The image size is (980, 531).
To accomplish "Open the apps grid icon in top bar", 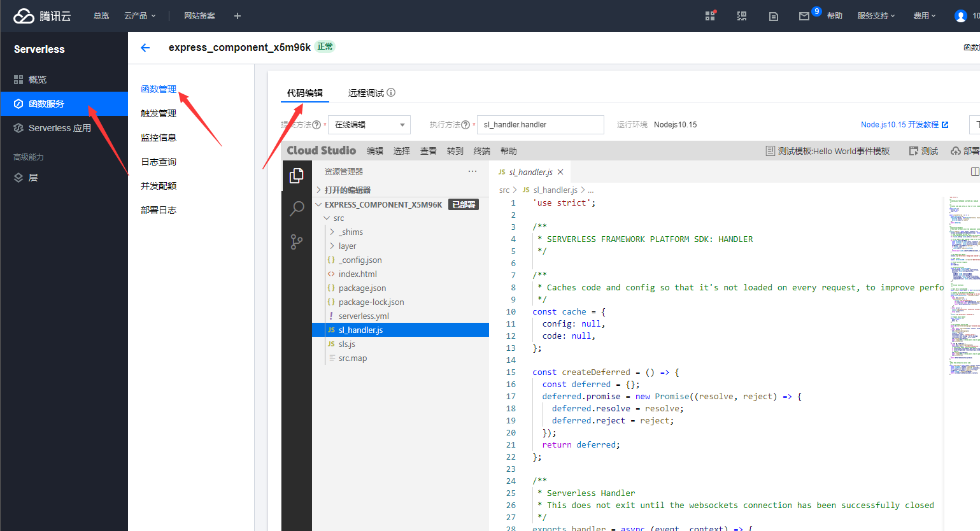I will click(x=710, y=16).
